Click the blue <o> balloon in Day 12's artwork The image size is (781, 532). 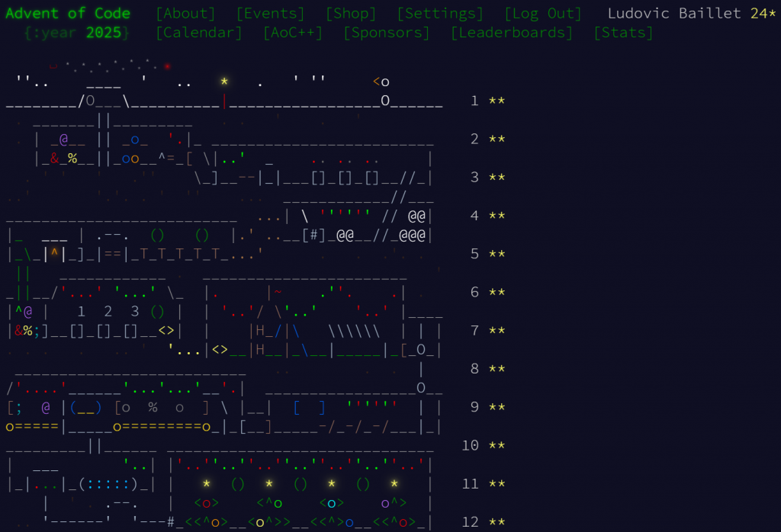click(x=331, y=503)
